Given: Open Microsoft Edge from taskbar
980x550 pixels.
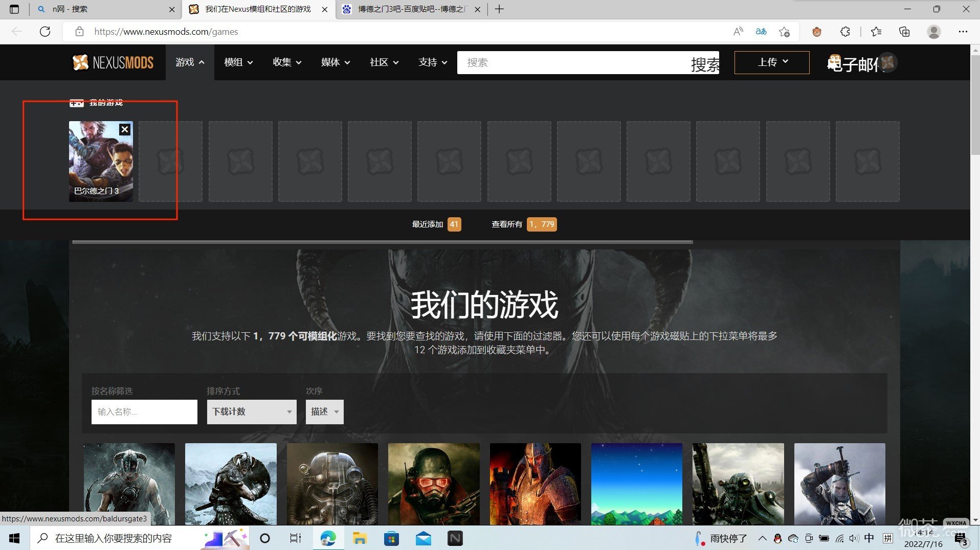Looking at the screenshot, I should (x=328, y=538).
